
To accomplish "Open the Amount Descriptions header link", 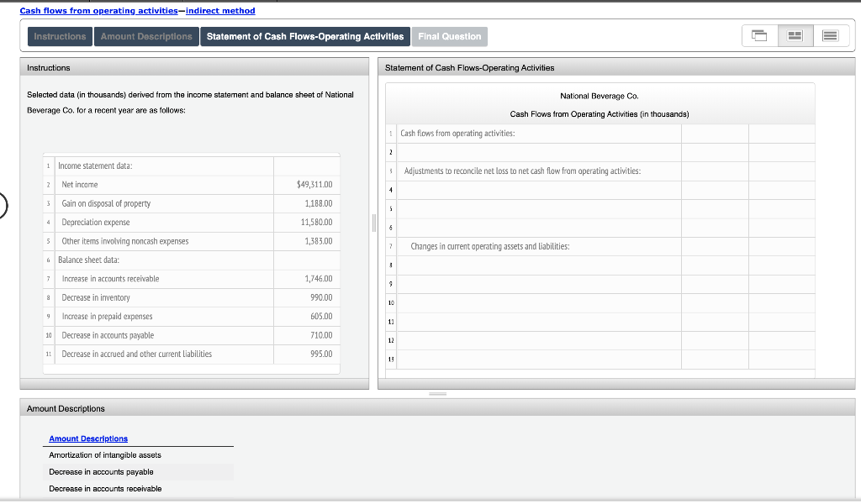I will [x=87, y=438].
